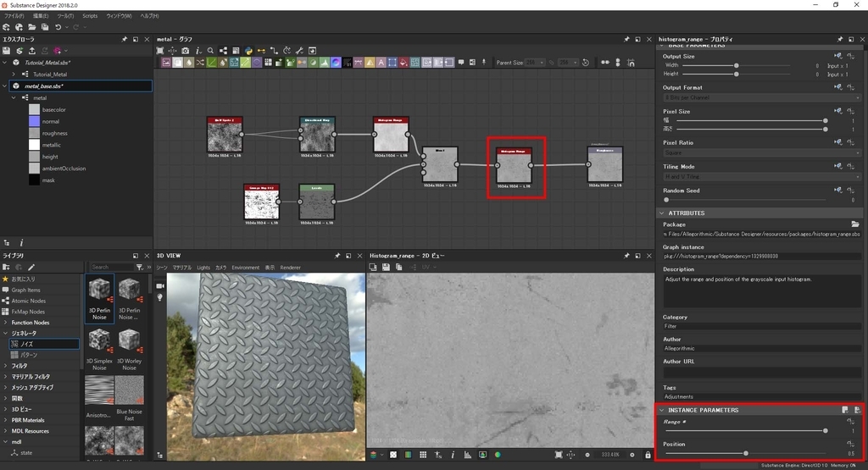Screen dimensions: 868x470
Task: Click the open folder icon in main toolbar
Action: tap(32, 27)
